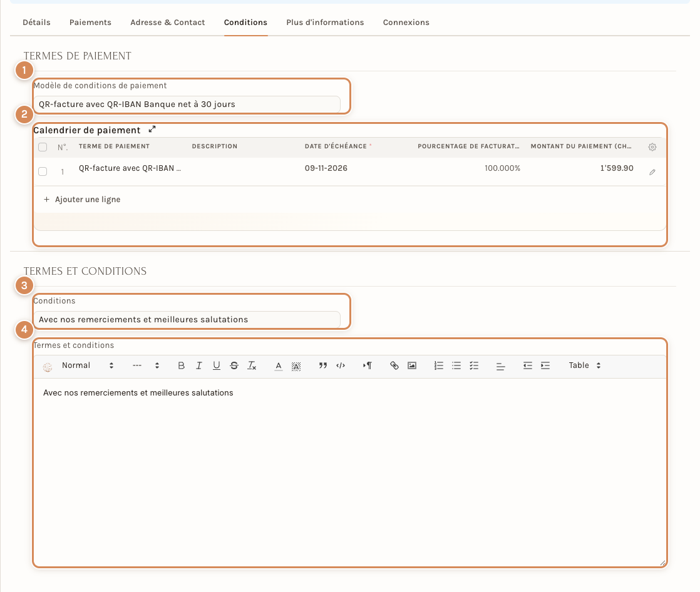Click inside the Termes et conditions editor text
Screen dimensions: 700x592
(138, 392)
